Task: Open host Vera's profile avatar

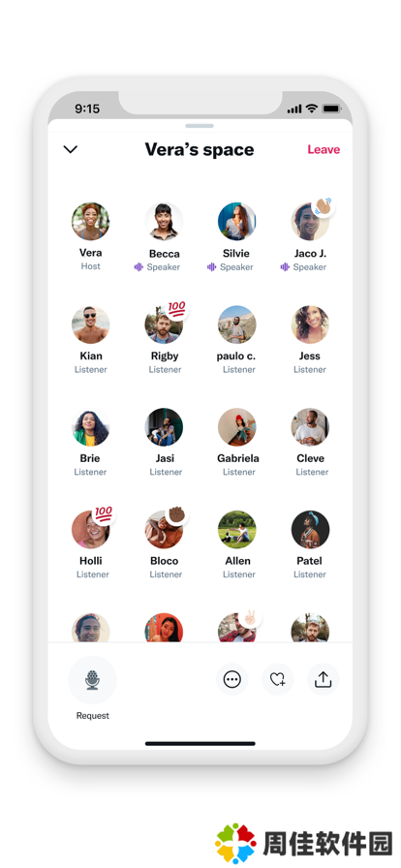Action: click(90, 222)
